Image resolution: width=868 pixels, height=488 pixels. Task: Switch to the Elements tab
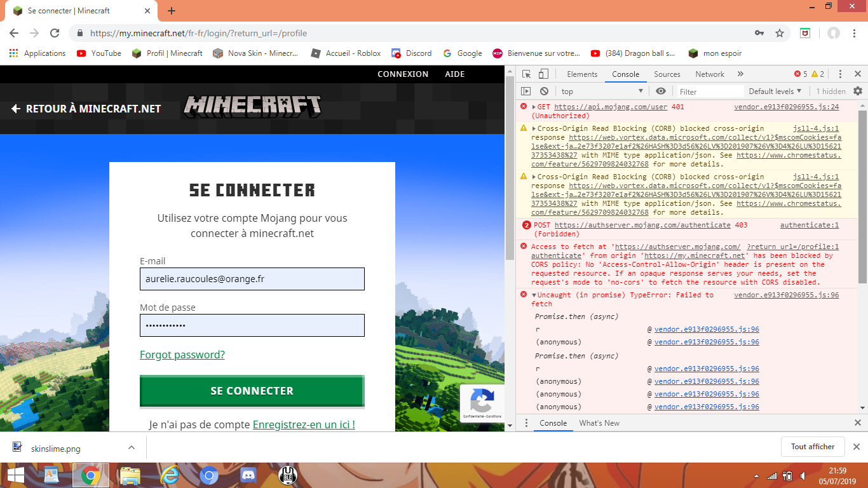pyautogui.click(x=582, y=74)
